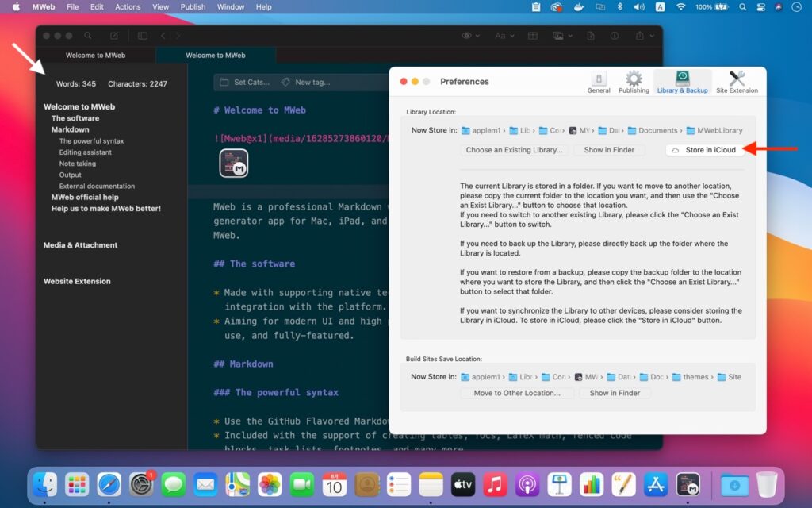Expand the Documents breadcrumb in library path
812x508 pixels.
(660, 130)
